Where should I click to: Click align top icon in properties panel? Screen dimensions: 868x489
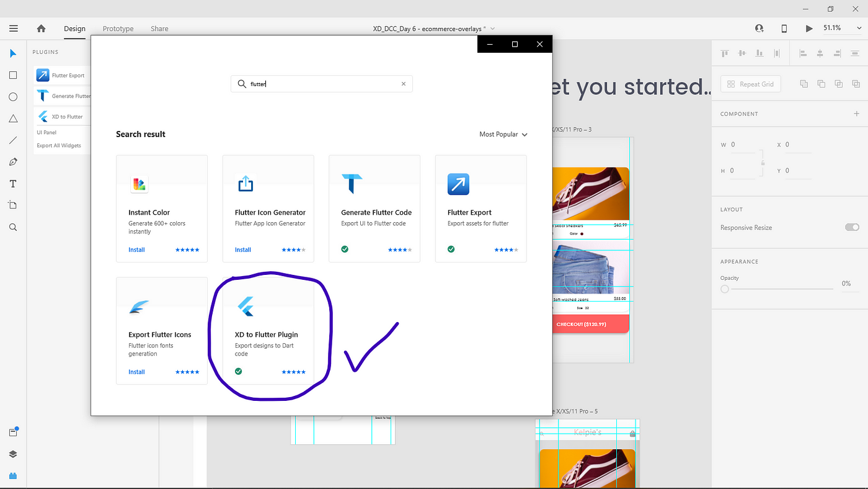pos(724,53)
